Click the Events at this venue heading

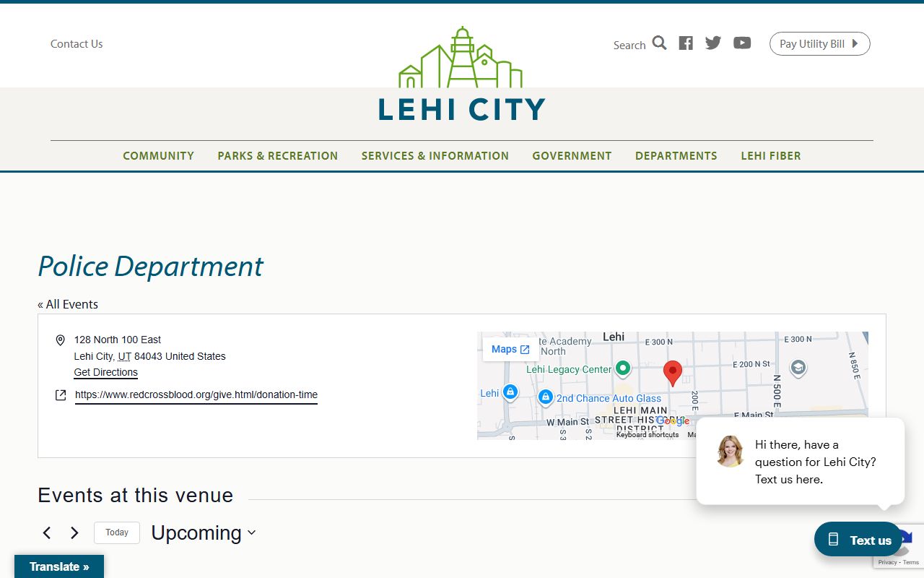coord(136,496)
